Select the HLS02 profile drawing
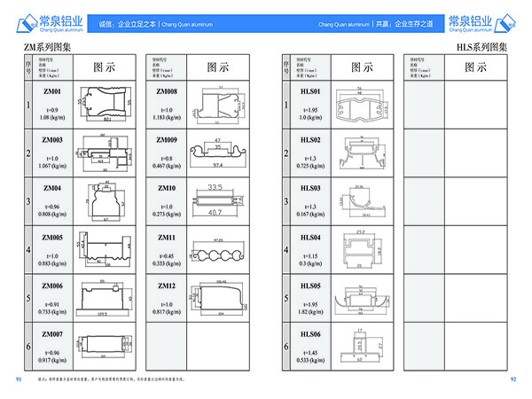 click(x=363, y=153)
